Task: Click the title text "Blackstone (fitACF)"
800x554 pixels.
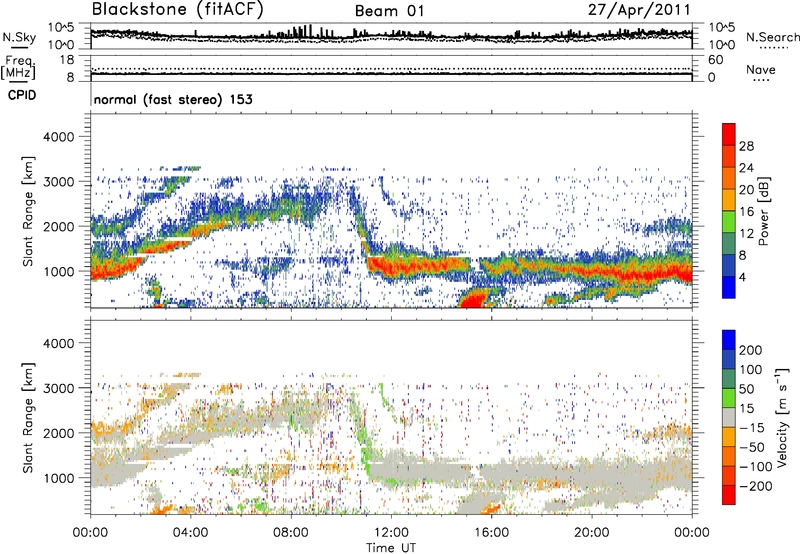Action: pyautogui.click(x=178, y=9)
